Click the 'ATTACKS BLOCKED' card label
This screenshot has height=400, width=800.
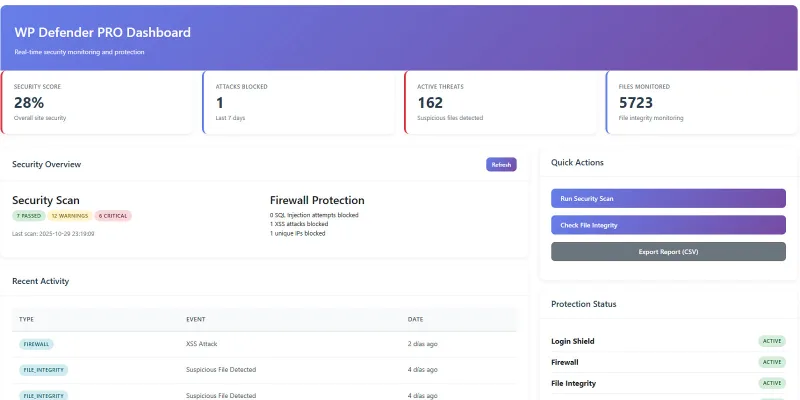[x=241, y=87]
